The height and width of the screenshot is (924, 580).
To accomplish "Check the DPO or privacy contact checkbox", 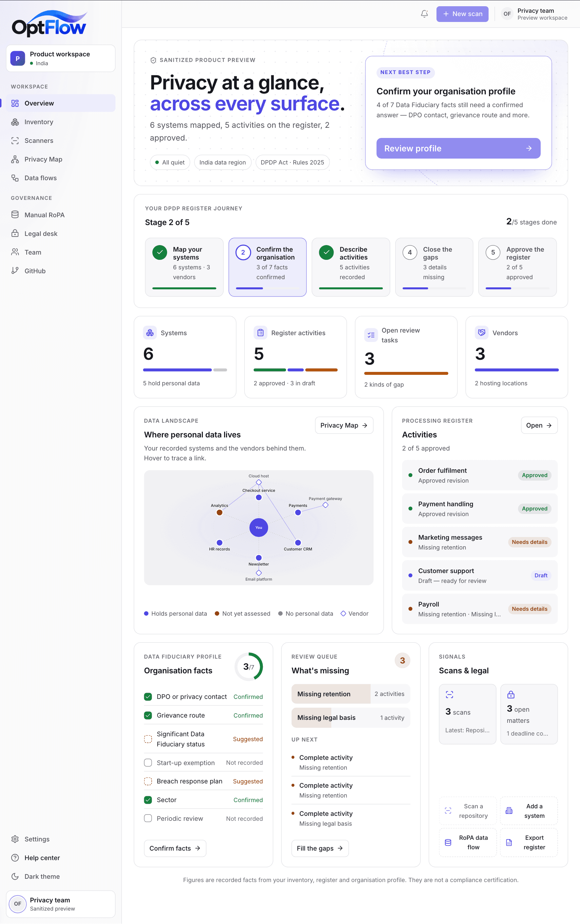I will [148, 697].
